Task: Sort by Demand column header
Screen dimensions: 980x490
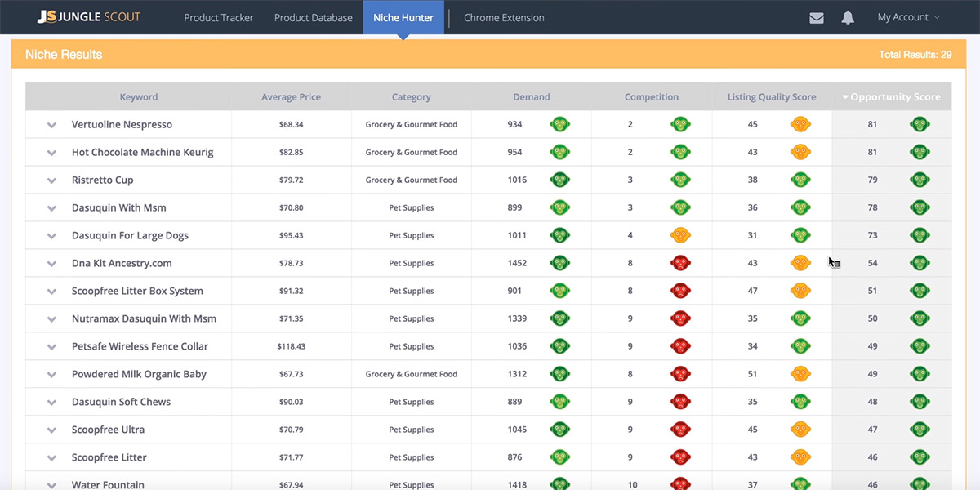Action: pos(532,96)
